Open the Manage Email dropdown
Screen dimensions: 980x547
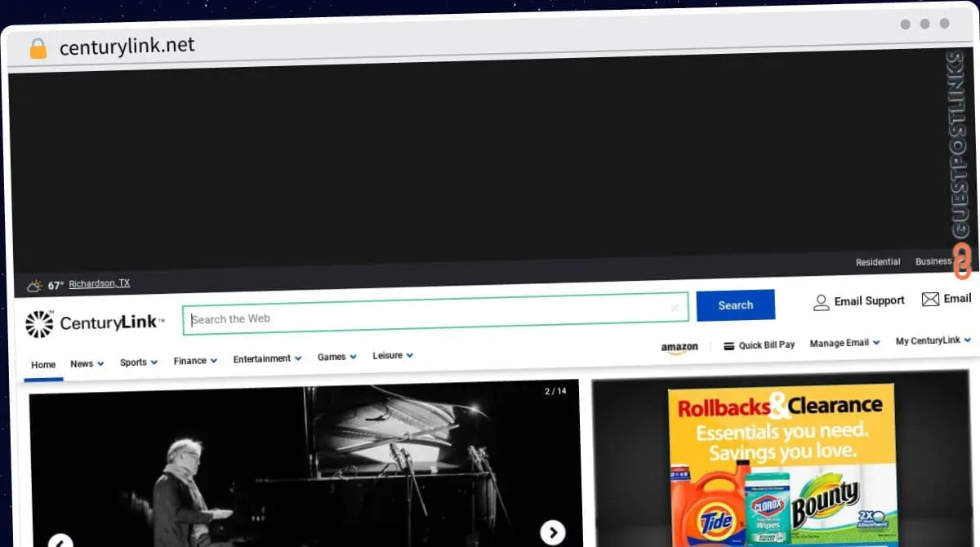(x=844, y=343)
